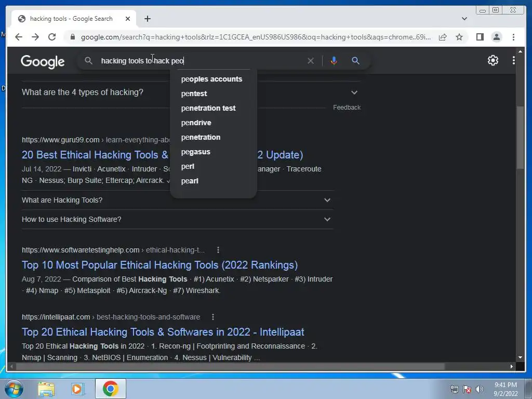Bookmark this page with the star icon

click(x=459, y=37)
